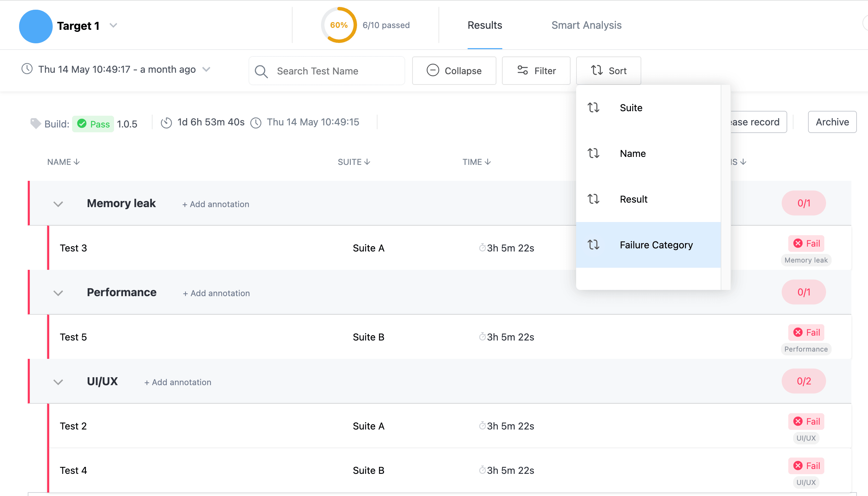Open the Target 1 dropdown chevron
This screenshot has width=868, height=496.
coord(113,25)
